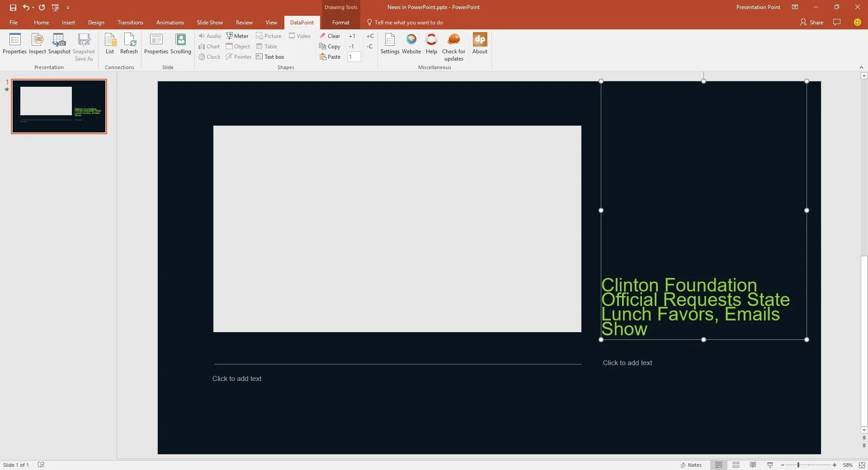The width and height of the screenshot is (868, 470).
Task: Open DataPoint presentation Properties
Action: tap(14, 44)
